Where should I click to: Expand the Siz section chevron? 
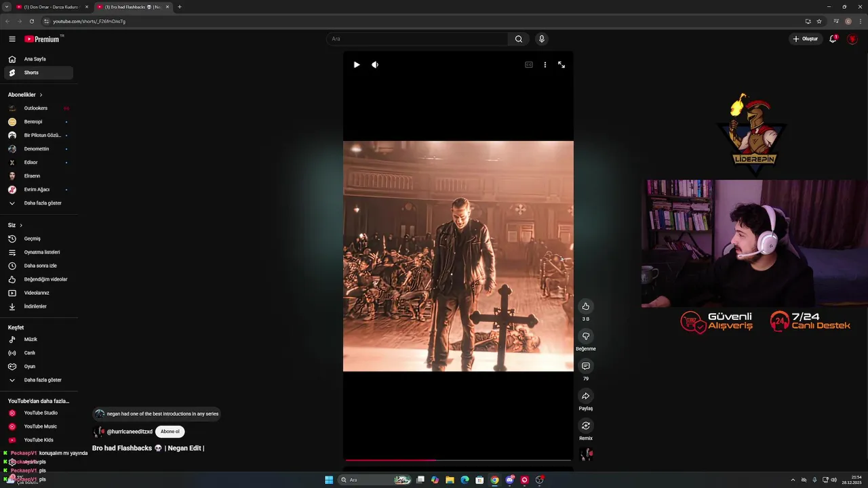click(21, 225)
